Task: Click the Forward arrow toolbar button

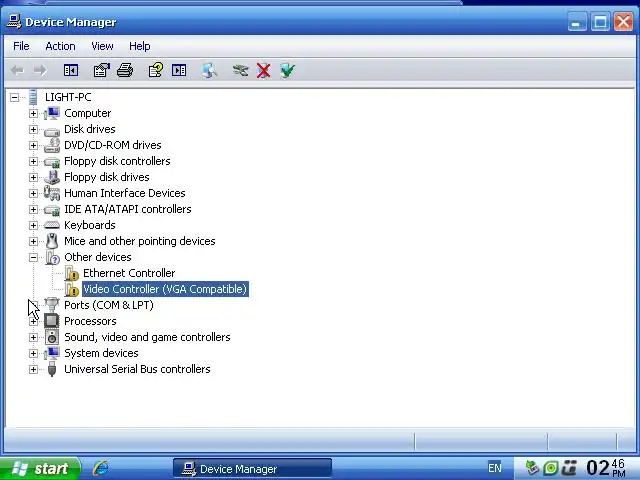Action: point(40,71)
